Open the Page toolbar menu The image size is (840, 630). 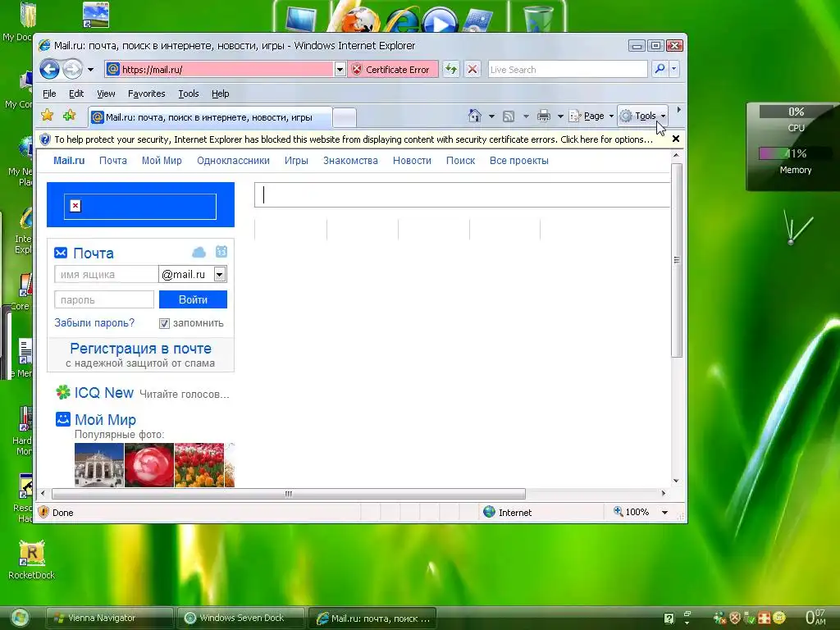click(x=591, y=116)
